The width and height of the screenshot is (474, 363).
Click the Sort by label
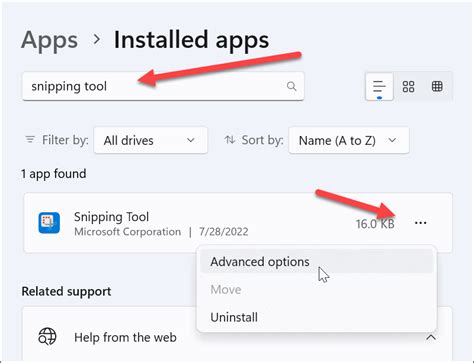(263, 140)
